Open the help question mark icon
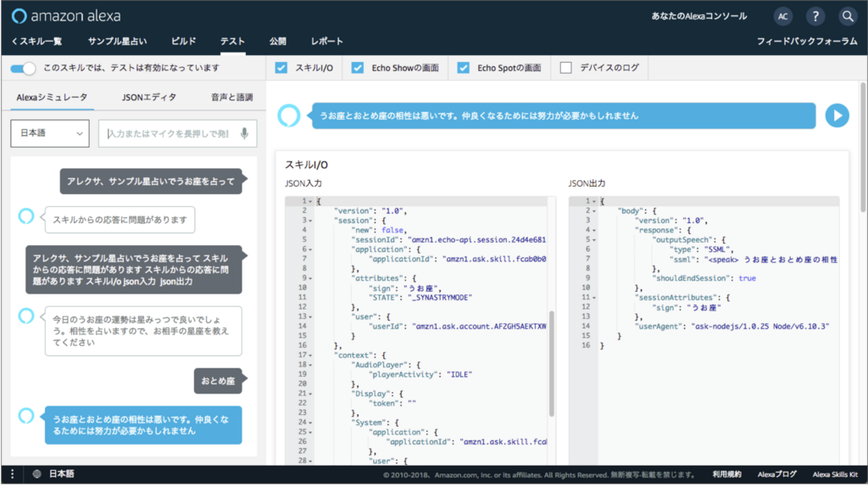Screen dimensions: 868x487 pyautogui.click(x=815, y=16)
